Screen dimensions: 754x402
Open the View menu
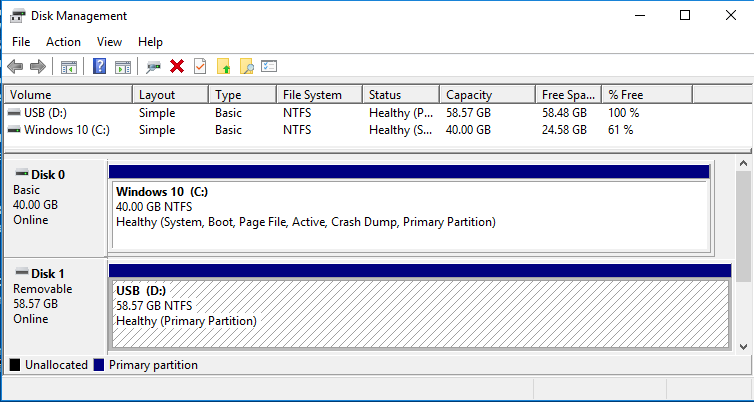[109, 42]
